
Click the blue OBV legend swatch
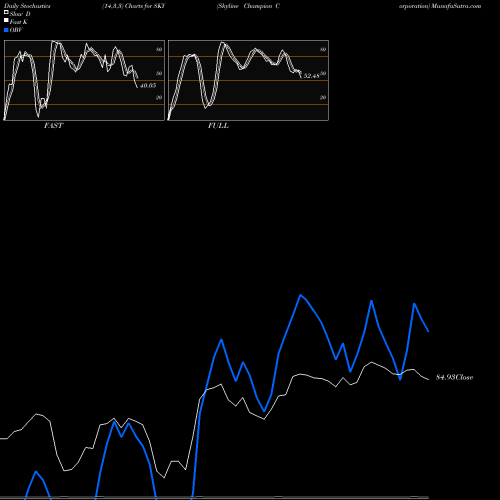(6, 30)
